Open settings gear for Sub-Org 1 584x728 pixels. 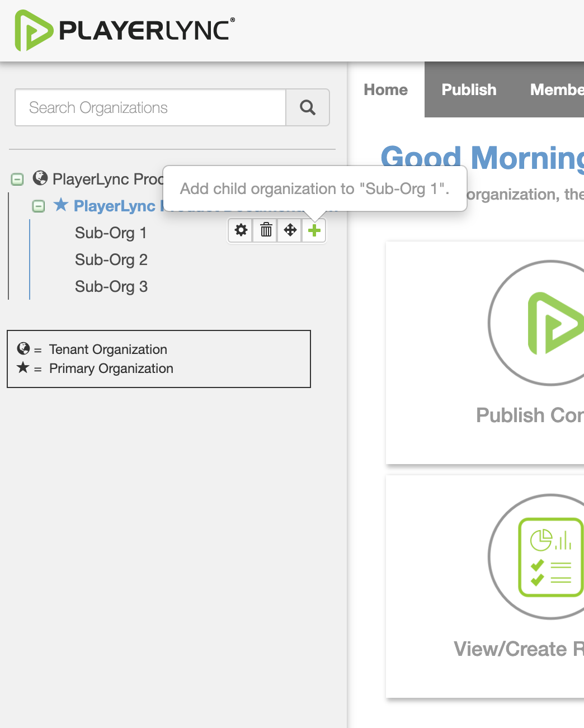pyautogui.click(x=241, y=230)
